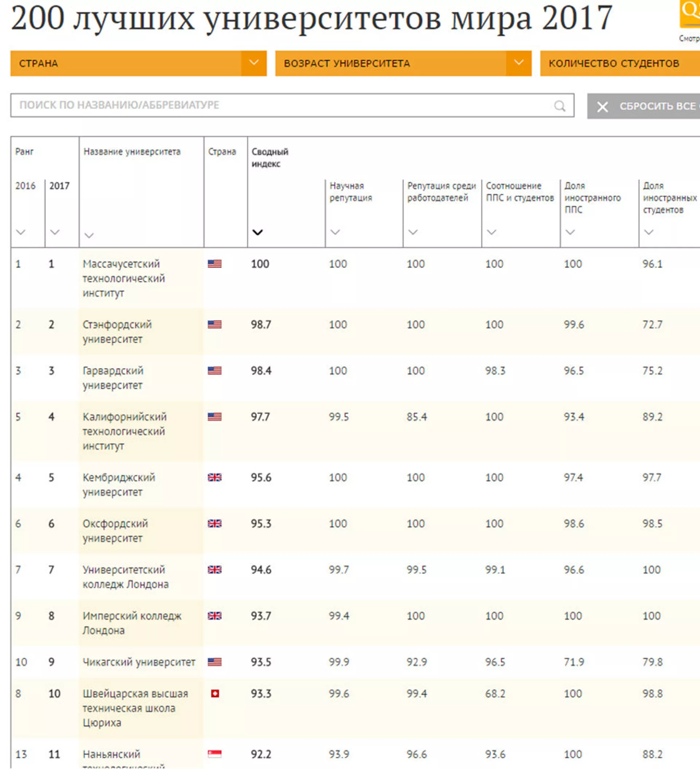Sort by Репутация среди работодателей arrow

(x=413, y=232)
